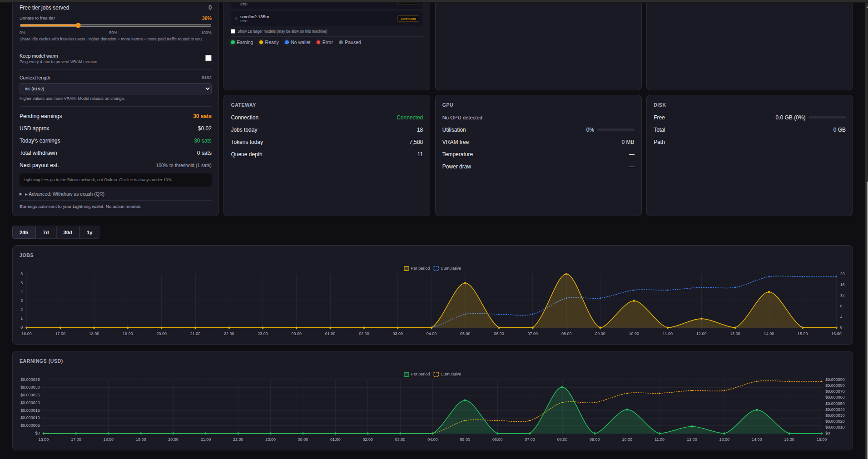
Task: Click the Cumulative legend icon in Jobs chart
Action: click(436, 268)
